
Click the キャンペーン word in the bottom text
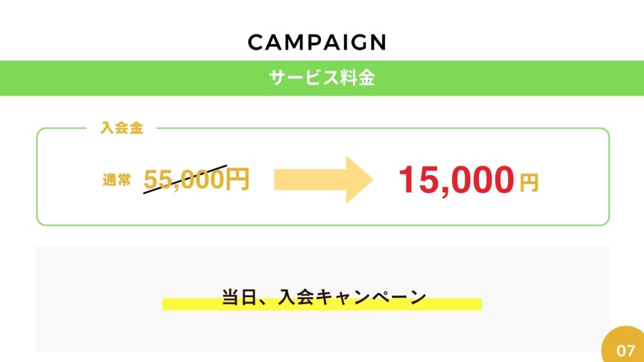pyautogui.click(x=372, y=297)
